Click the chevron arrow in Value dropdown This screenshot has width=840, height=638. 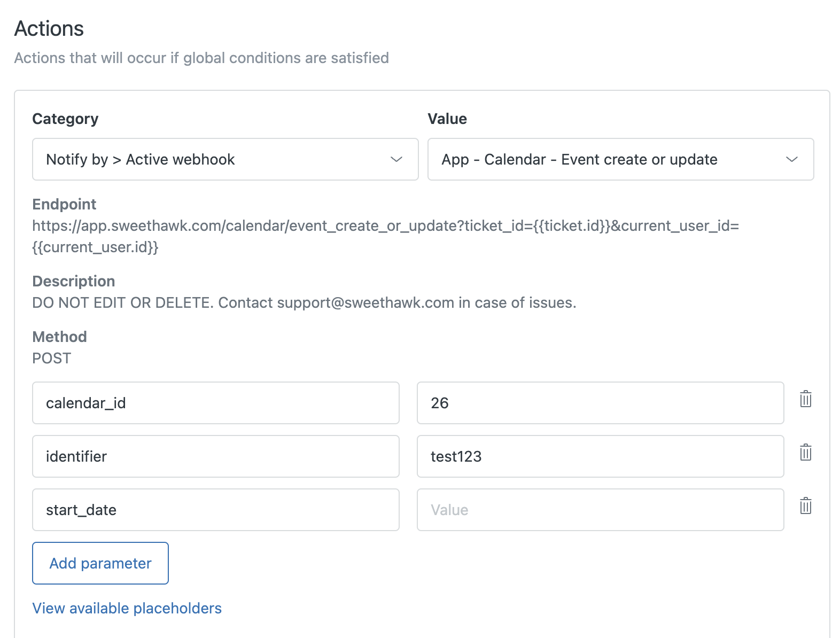(791, 159)
